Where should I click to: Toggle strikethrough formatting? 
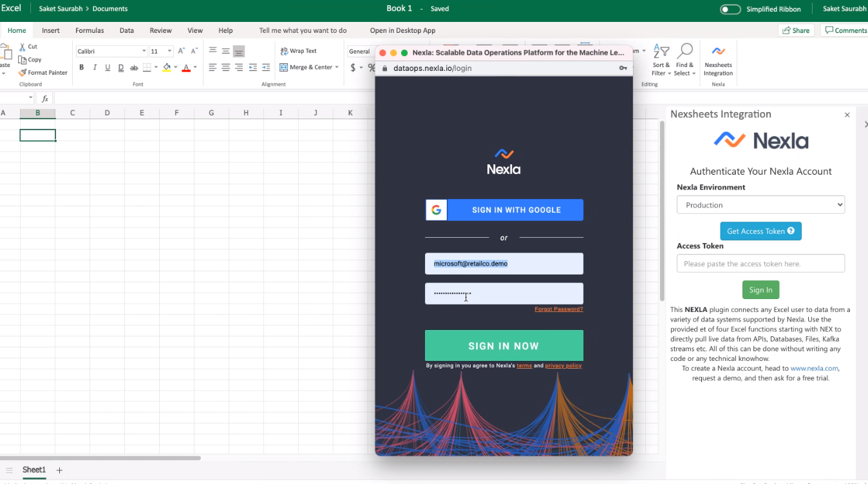tap(134, 68)
